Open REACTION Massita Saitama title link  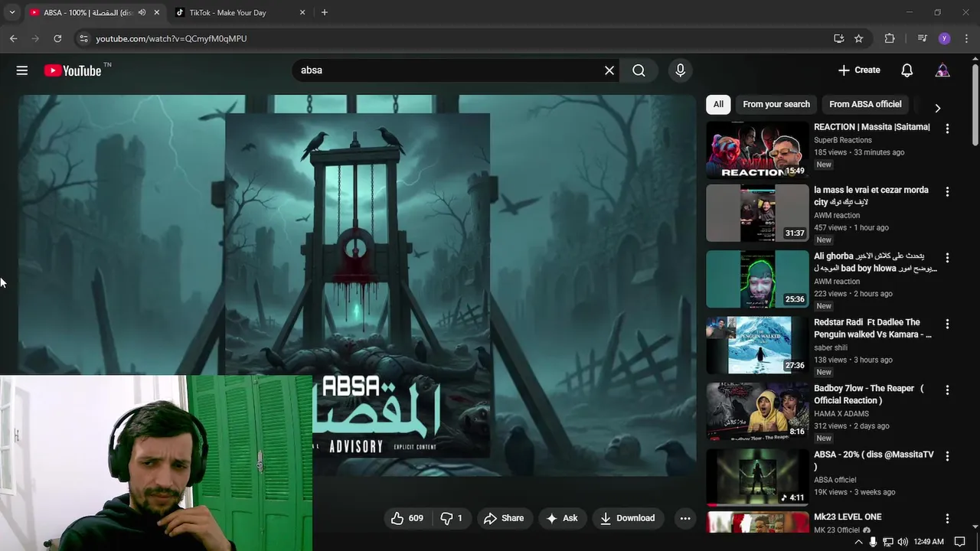click(x=872, y=127)
